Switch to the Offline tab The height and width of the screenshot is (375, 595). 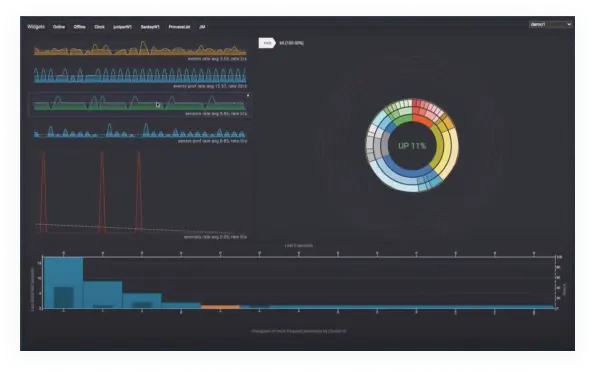pyautogui.click(x=79, y=27)
